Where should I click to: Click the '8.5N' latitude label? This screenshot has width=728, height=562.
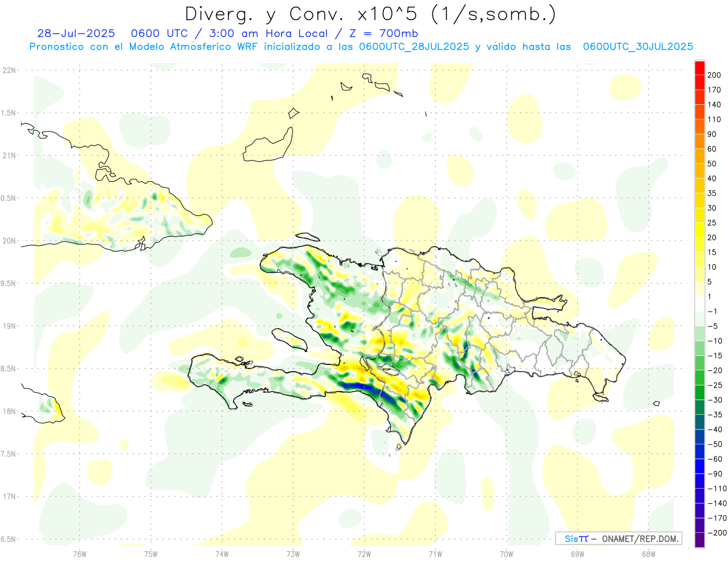(x=9, y=369)
